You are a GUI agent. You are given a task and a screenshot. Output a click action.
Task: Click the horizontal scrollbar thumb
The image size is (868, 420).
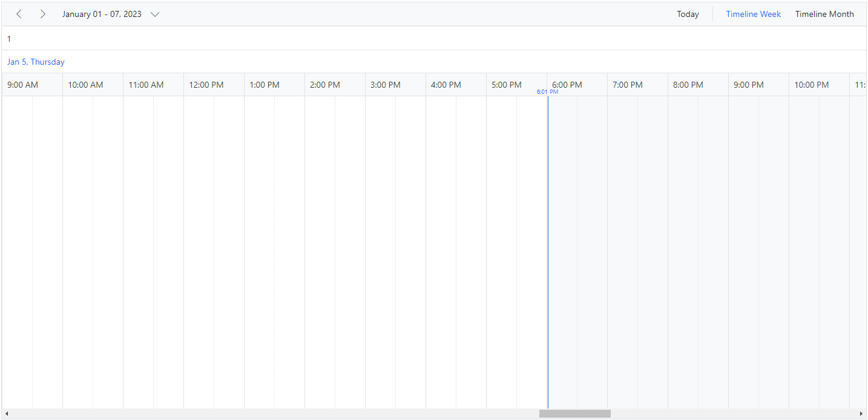click(574, 414)
